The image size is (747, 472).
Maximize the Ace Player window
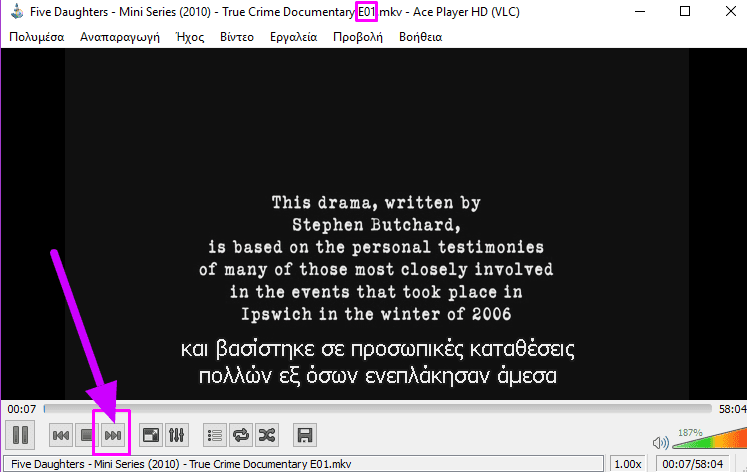tap(685, 11)
